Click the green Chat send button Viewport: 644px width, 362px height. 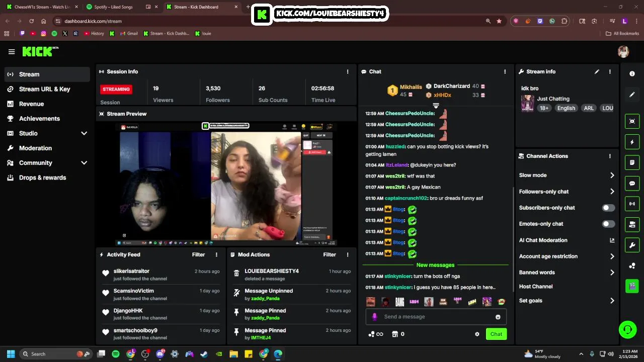(496, 334)
